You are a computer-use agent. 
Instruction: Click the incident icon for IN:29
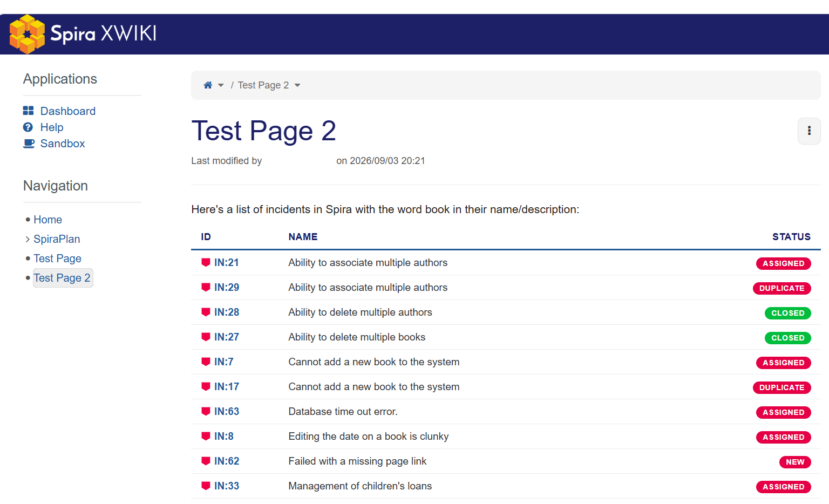coord(206,287)
